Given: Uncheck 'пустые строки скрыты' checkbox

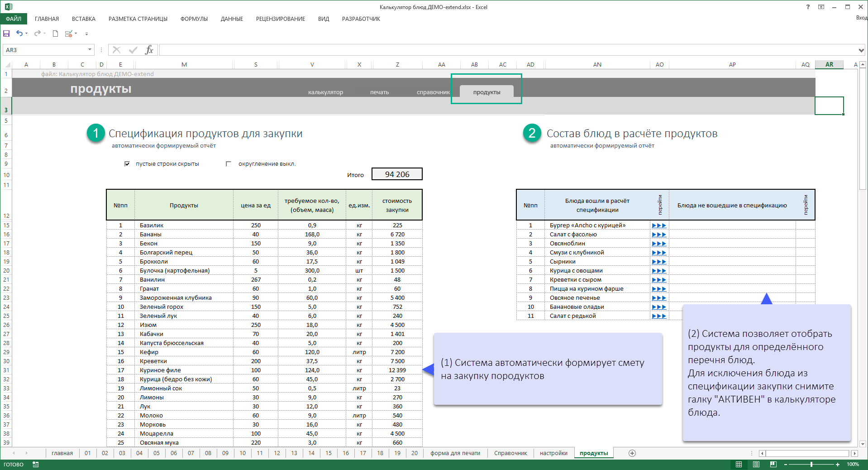Looking at the screenshot, I should (127, 164).
